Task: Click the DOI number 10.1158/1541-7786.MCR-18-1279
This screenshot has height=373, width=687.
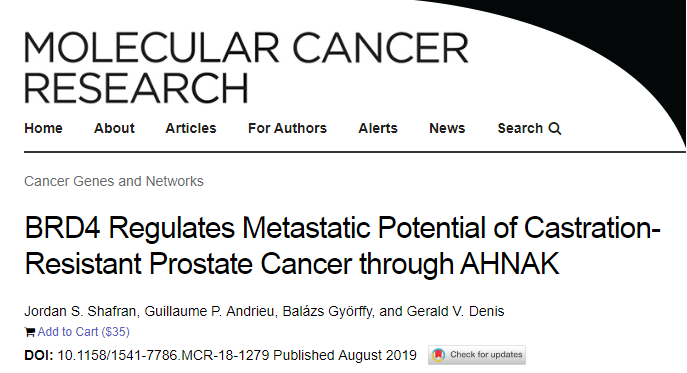Action: pyautogui.click(x=163, y=355)
